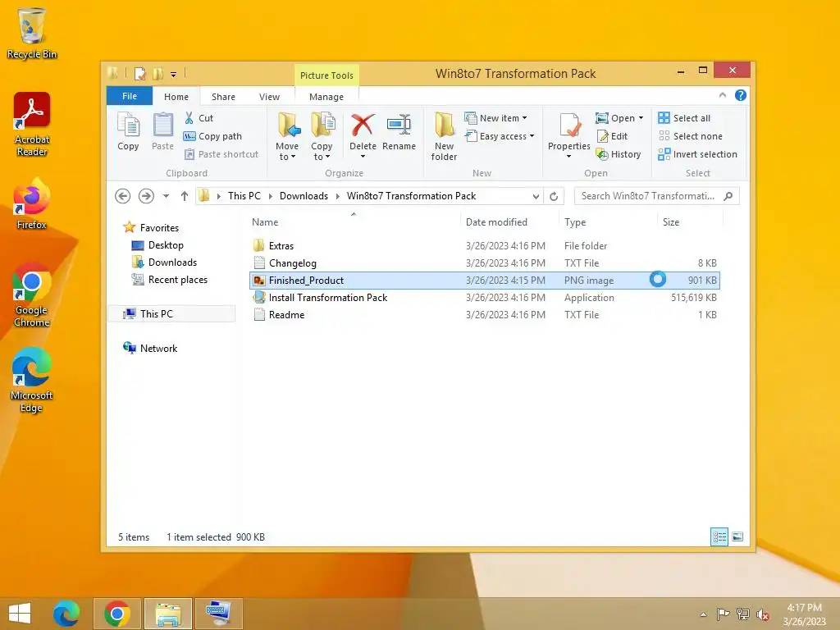Viewport: 840px width, 630px height.
Task: Select the Readme text file
Action: coord(484,314)
